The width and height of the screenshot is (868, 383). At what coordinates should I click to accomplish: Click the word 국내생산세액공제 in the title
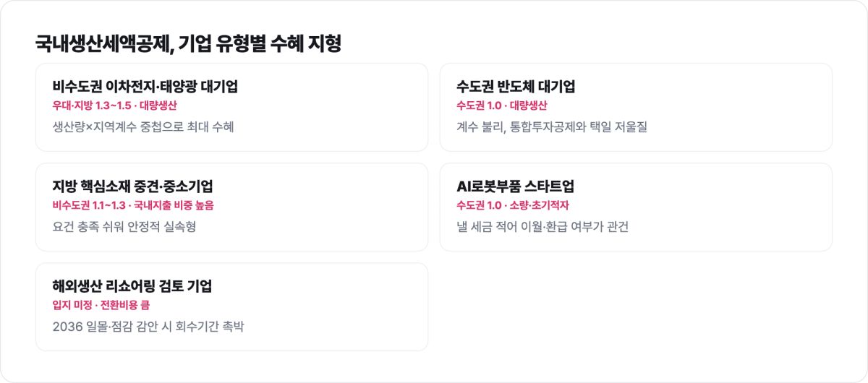click(103, 43)
